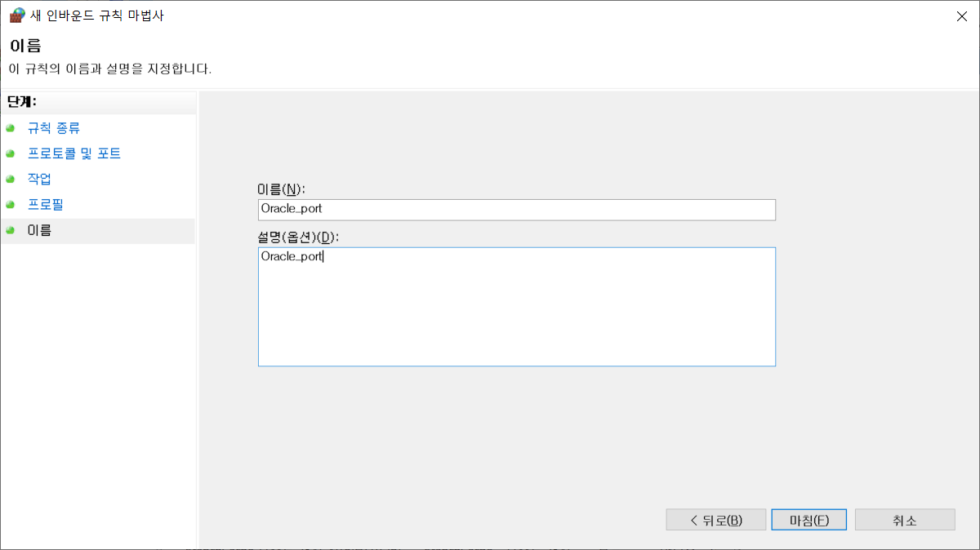This screenshot has width=980, height=550.
Task: Click 마침(F) to finish the rule wizard
Action: (808, 519)
